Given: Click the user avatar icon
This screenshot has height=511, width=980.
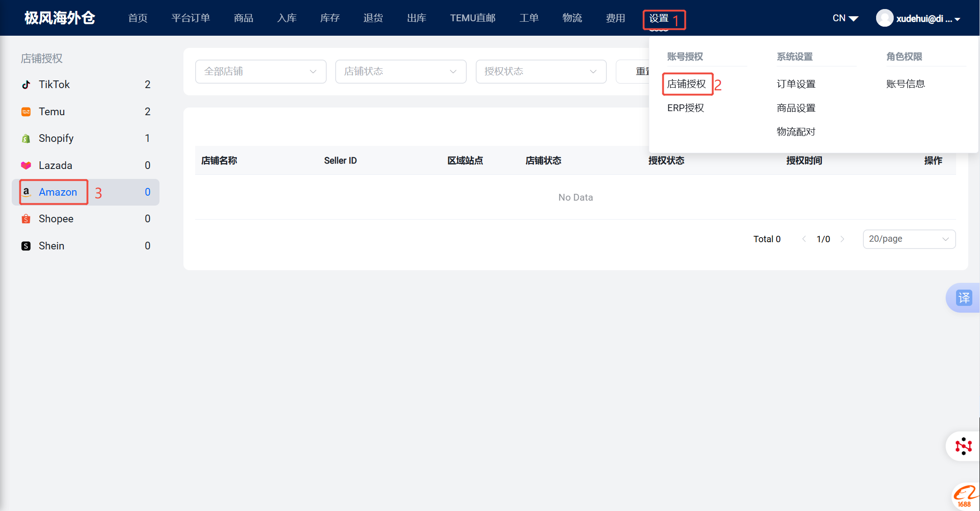Looking at the screenshot, I should 885,18.
